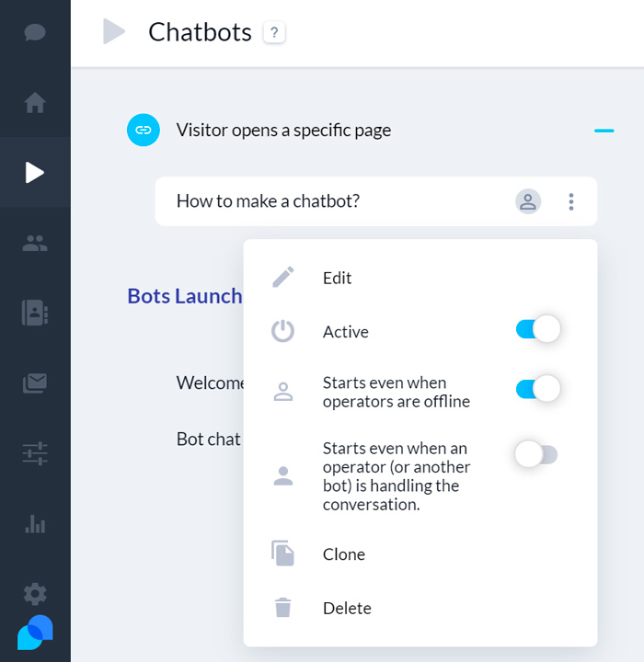Open the mail envelope icon in sidebar
Viewport: 644px width, 662px height.
(35, 382)
